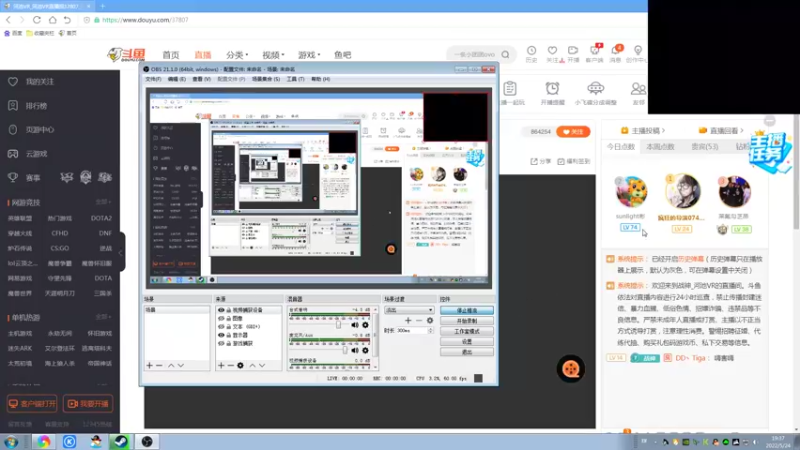This screenshot has width=800, height=450.
Task: Collapse the Douyu sidebar arrow handle
Action: click(x=121, y=252)
